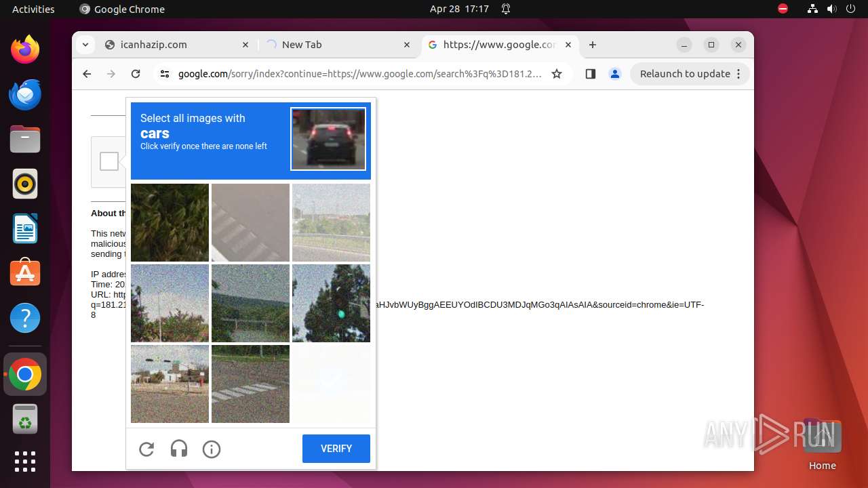Viewport: 868px width, 488px height.
Task: Launch LibreOffice Writer from the dock
Action: (x=25, y=228)
